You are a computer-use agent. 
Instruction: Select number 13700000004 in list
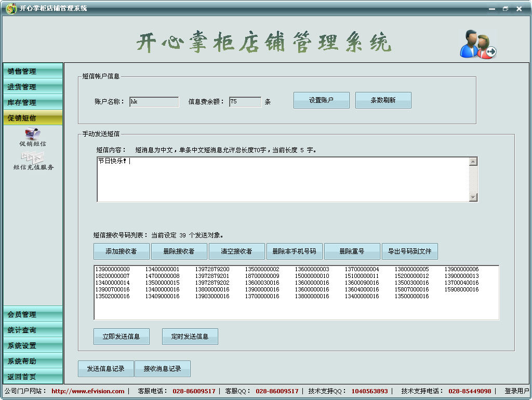pos(362,269)
